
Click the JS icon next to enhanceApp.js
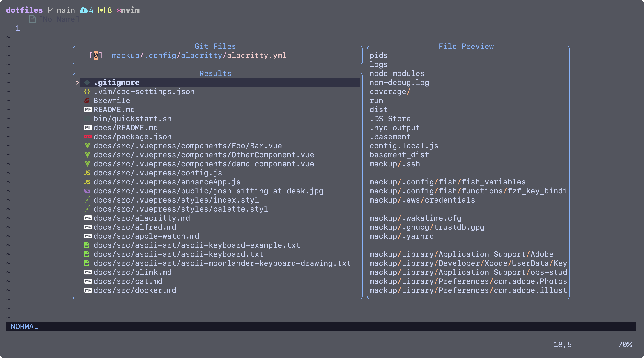[87, 182]
